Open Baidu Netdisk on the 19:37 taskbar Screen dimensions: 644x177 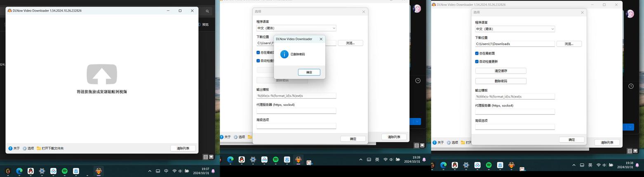click(x=53, y=171)
